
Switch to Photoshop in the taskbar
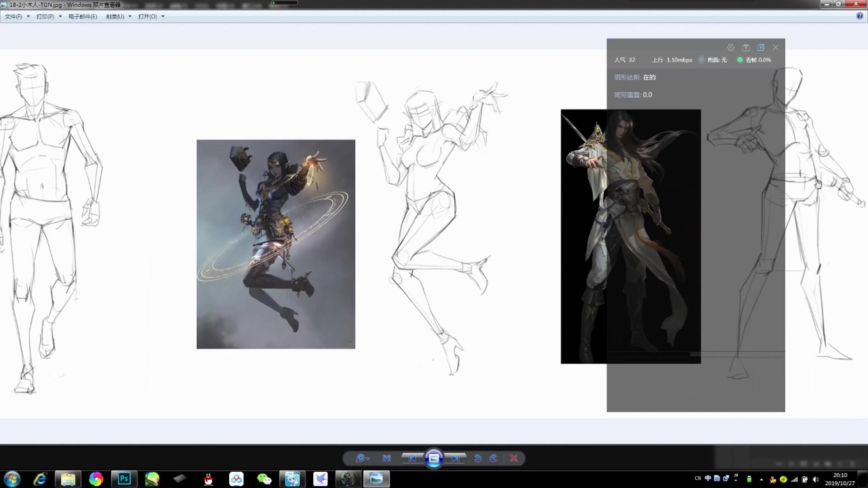point(124,479)
